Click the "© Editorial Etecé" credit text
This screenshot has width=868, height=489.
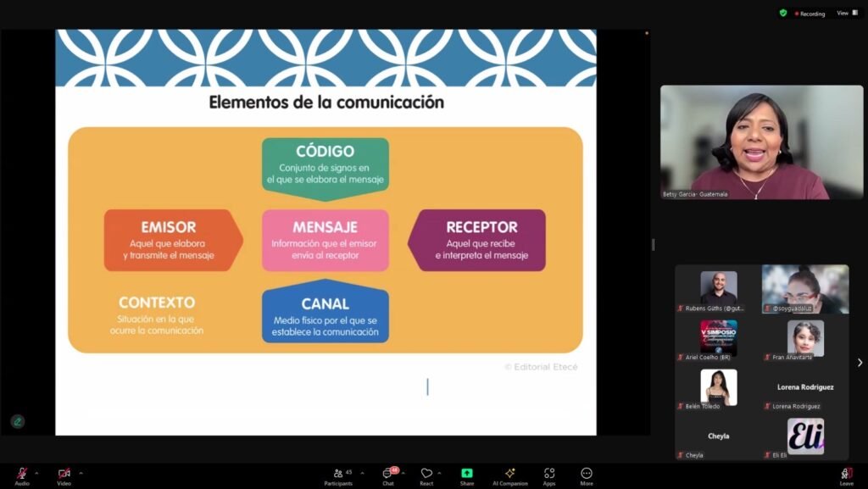click(541, 367)
